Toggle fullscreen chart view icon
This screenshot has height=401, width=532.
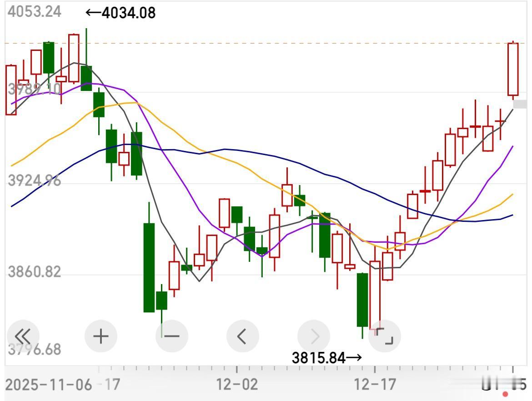click(x=385, y=336)
